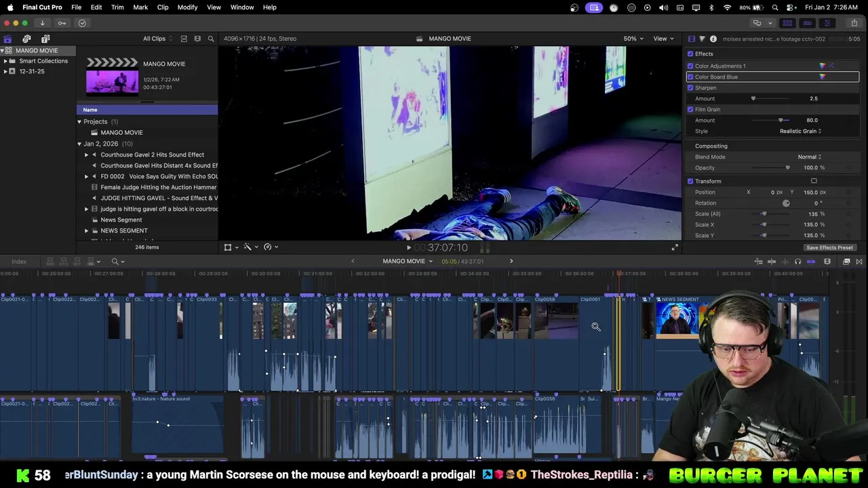
Task: Open the Modify menu
Action: pos(188,7)
